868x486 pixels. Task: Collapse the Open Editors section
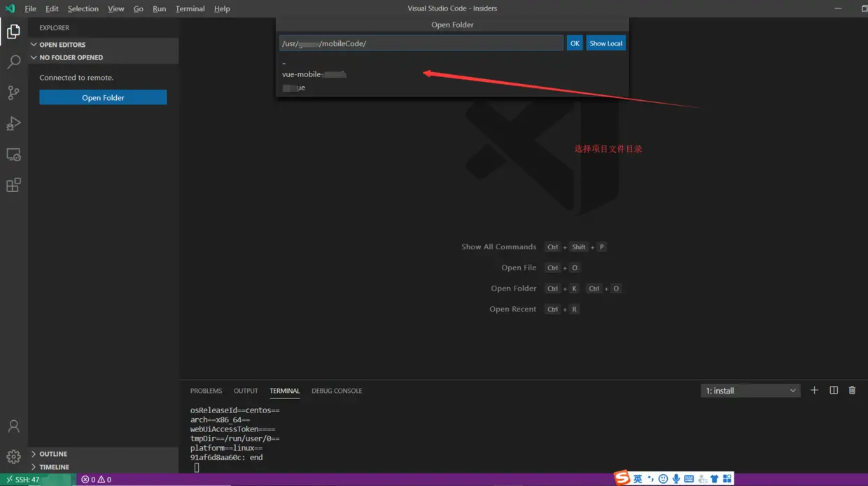tap(104, 44)
